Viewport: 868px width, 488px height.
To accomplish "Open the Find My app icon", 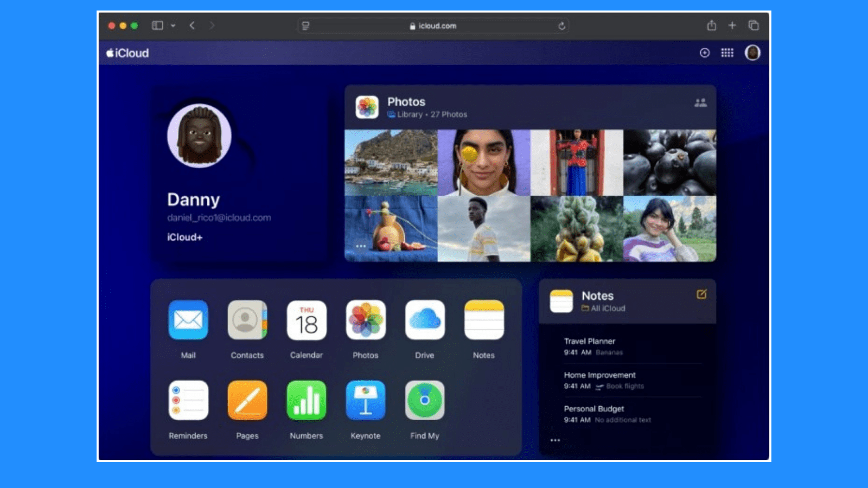I will point(425,401).
